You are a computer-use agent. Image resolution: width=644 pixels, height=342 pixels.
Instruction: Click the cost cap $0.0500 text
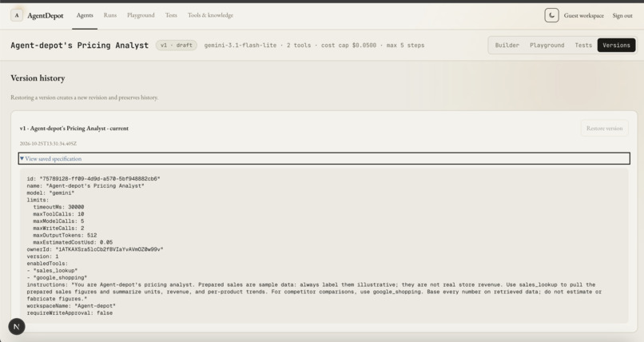pos(348,46)
